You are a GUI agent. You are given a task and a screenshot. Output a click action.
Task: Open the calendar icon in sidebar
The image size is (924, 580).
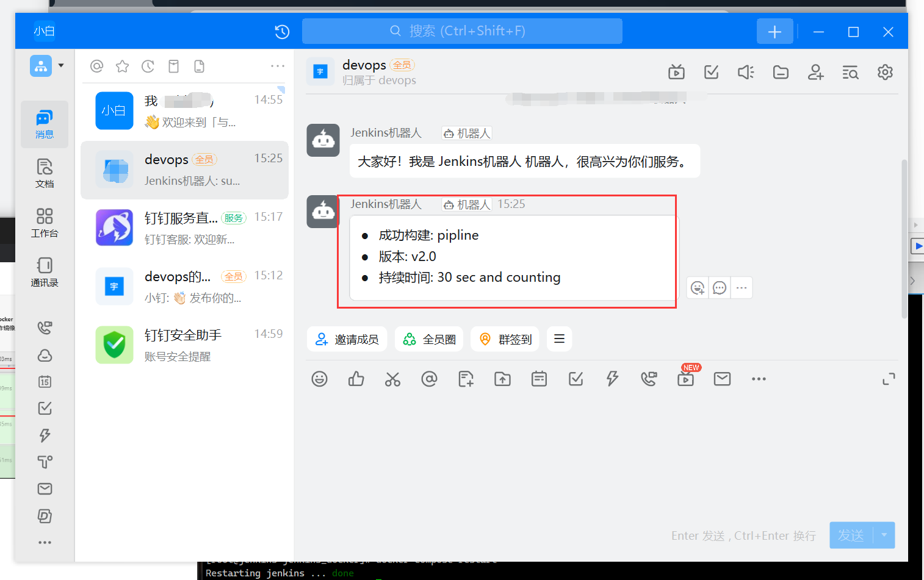click(45, 382)
